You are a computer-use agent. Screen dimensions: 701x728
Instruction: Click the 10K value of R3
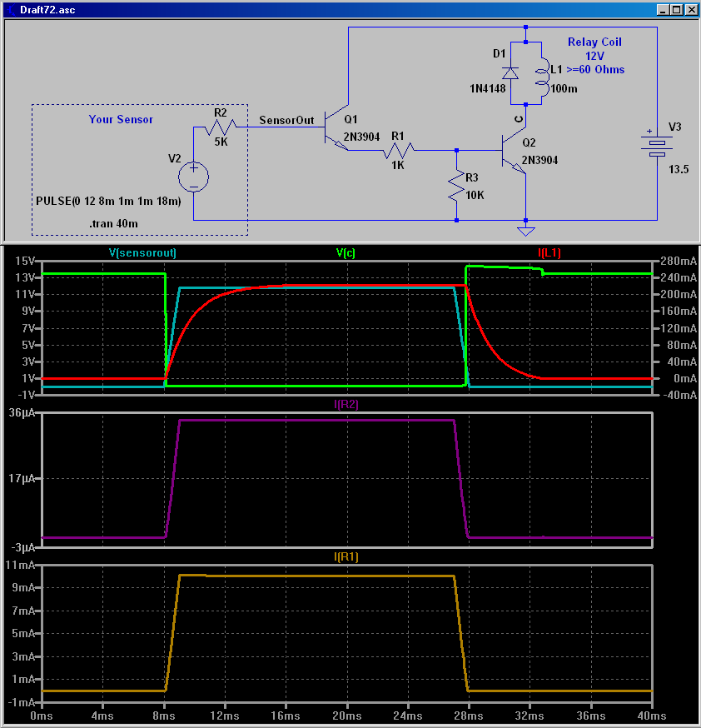click(475, 196)
